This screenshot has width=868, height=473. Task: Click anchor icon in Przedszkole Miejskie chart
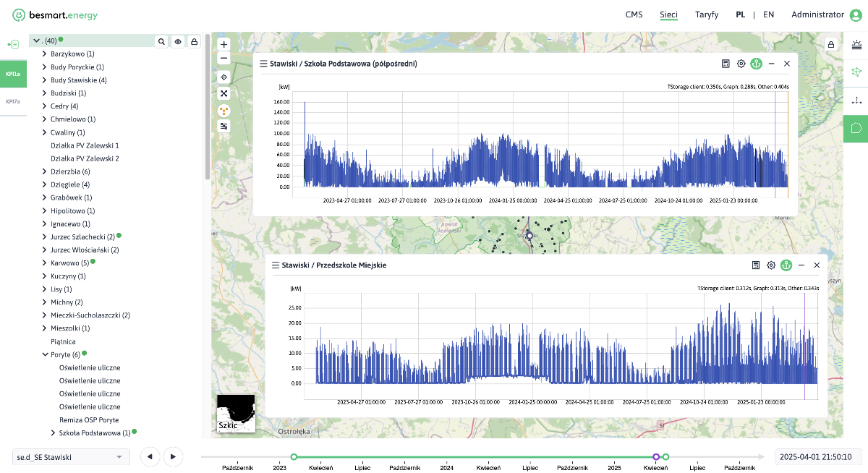coord(787,265)
